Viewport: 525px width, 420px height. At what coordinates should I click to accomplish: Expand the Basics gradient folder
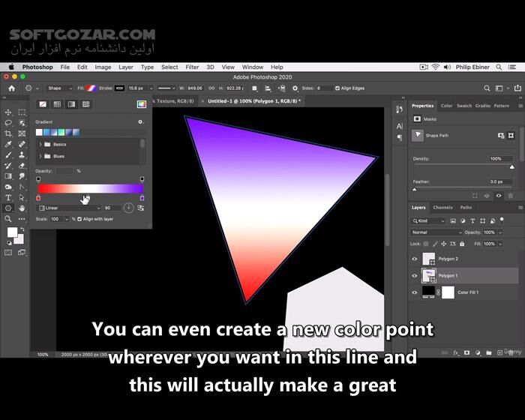tap(40, 144)
